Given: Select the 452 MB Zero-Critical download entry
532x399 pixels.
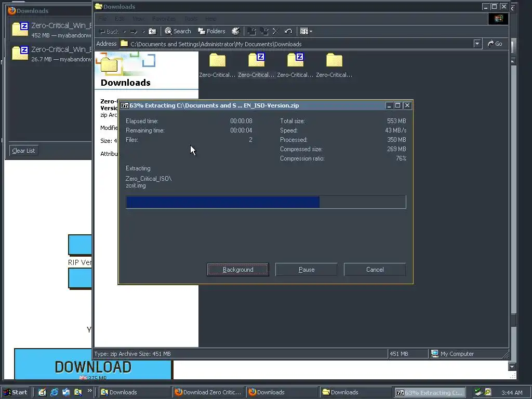Looking at the screenshot, I should [x=51, y=30].
